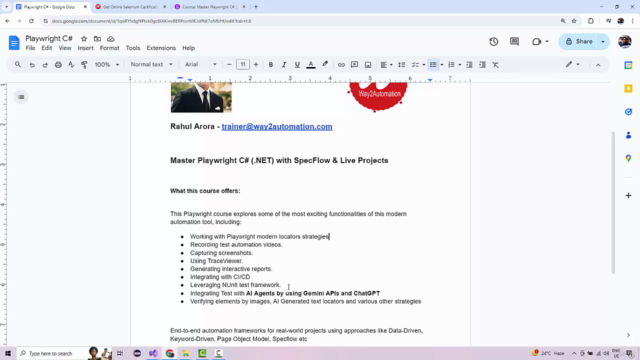This screenshot has width=640, height=360.
Task: Decrease indent
Action: (469, 64)
